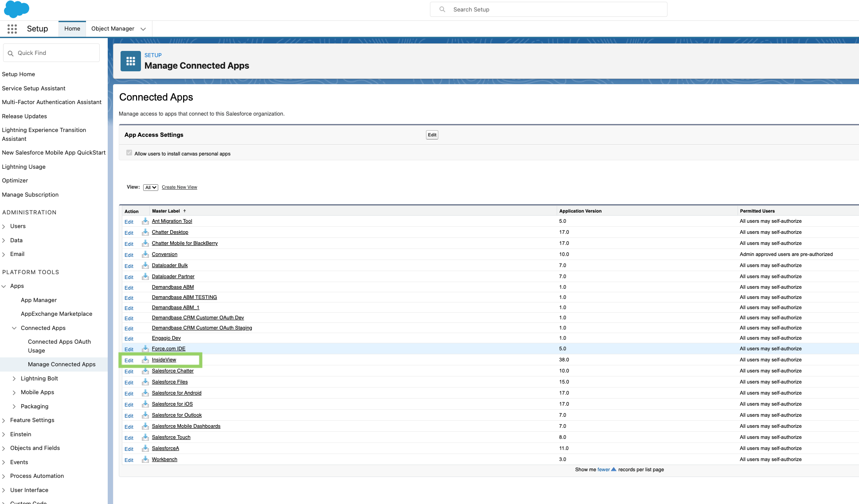Open the App Launcher grid icon

coord(12,29)
